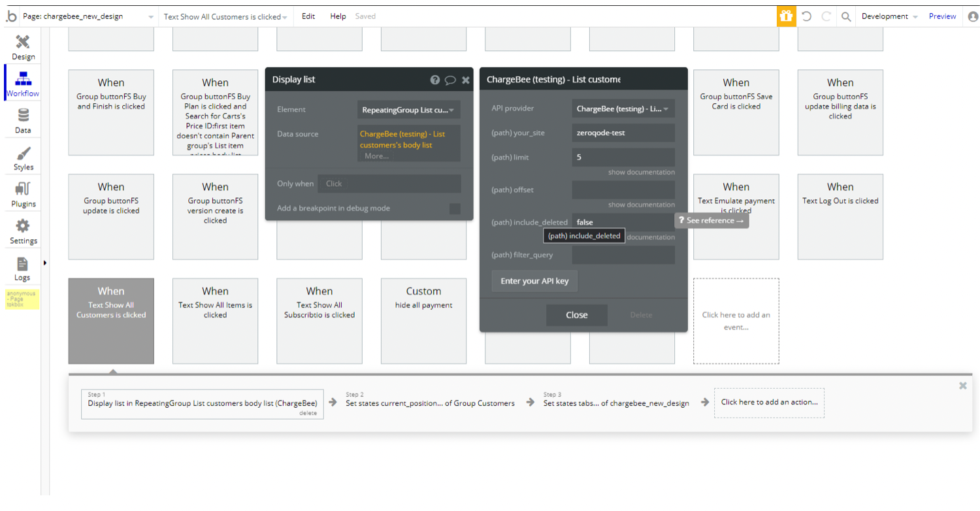Select event Text Show All Customers is clicked
Screen dimensions: 980x511
[x=111, y=321]
